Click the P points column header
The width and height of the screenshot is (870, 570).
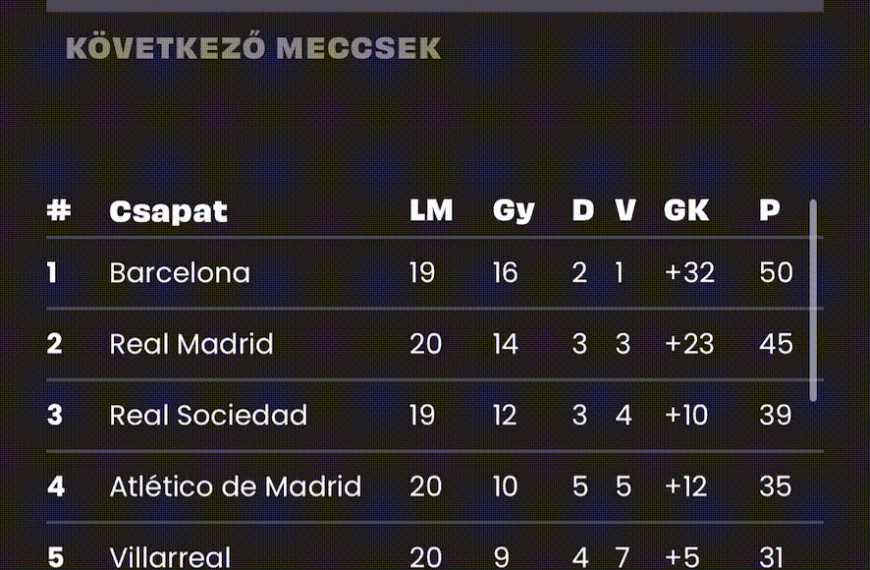tap(770, 210)
